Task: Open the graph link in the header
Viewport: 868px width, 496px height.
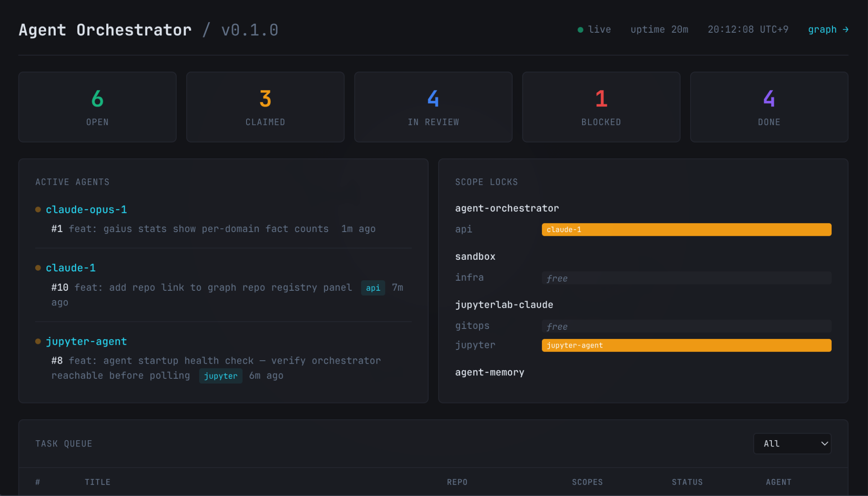Action: (828, 30)
